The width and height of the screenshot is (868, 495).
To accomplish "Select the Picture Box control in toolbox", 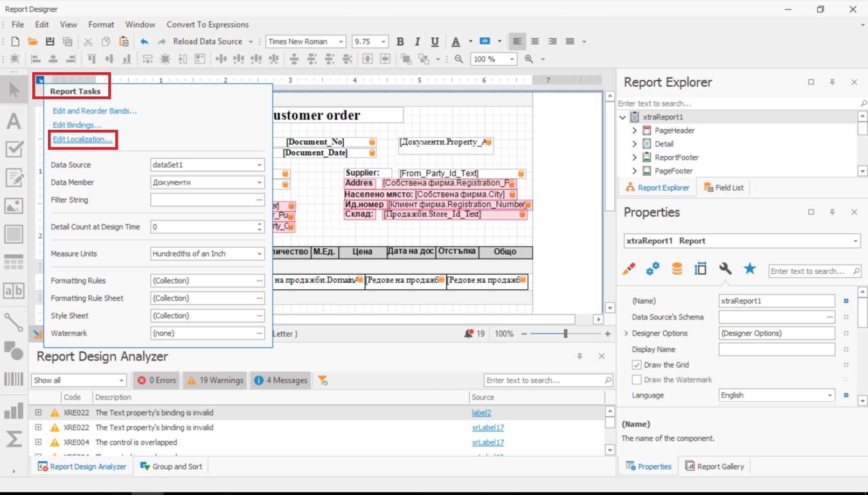I will tap(14, 206).
